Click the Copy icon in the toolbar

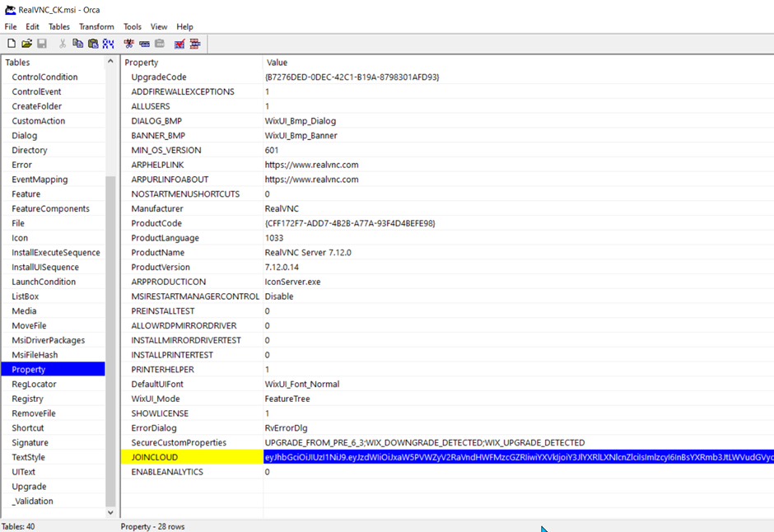pyautogui.click(x=77, y=44)
